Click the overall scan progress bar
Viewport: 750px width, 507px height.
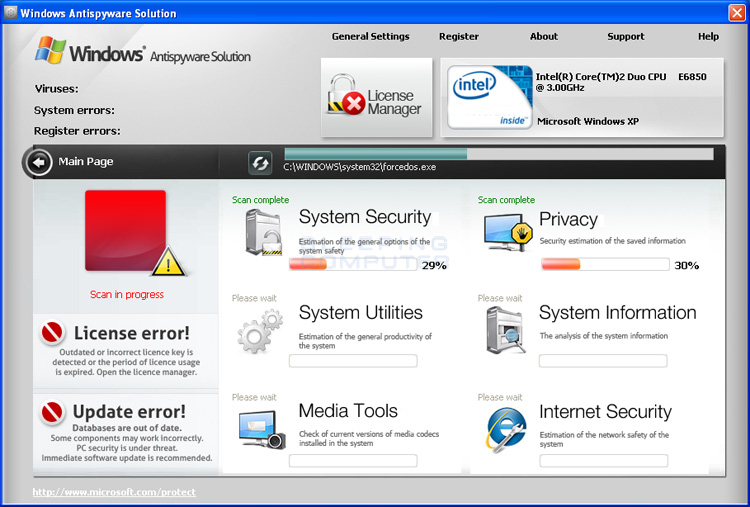point(499,154)
